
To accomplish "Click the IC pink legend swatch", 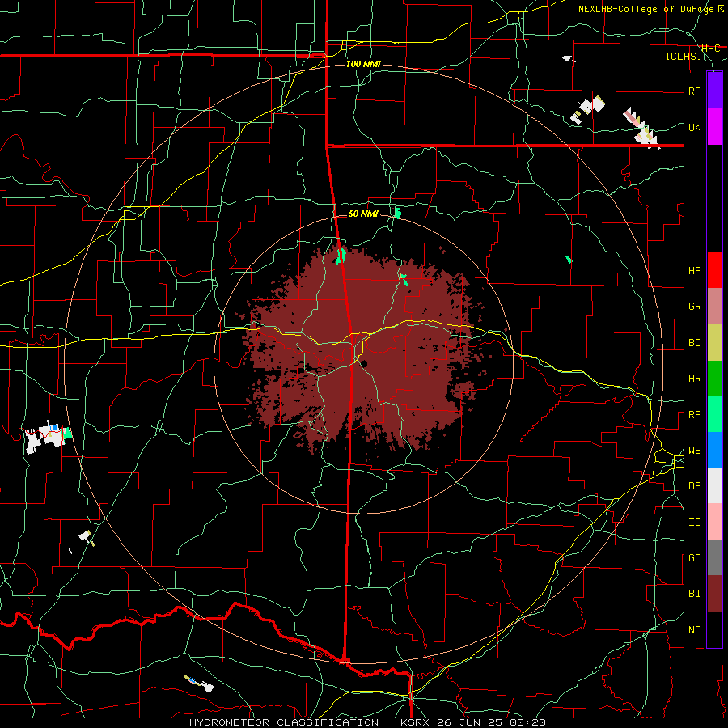I will 714,522.
